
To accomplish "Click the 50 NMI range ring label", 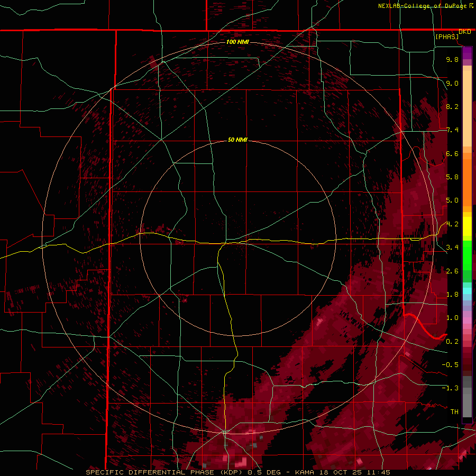I will [237, 140].
